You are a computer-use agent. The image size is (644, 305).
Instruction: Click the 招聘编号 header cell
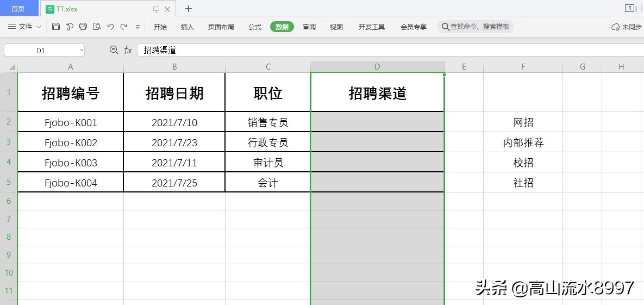(x=70, y=92)
